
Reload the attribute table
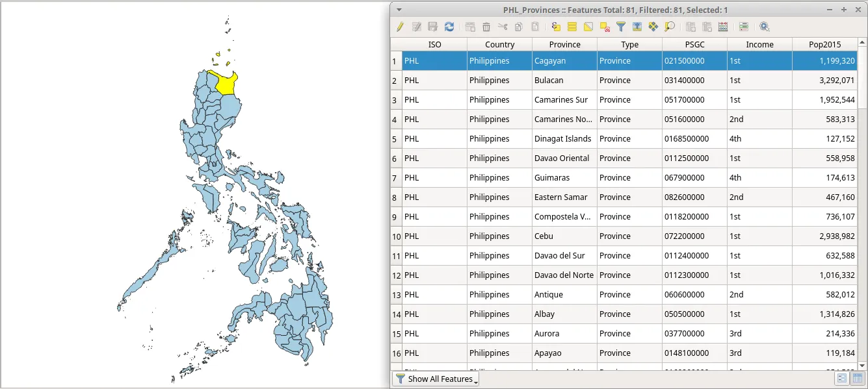(449, 27)
